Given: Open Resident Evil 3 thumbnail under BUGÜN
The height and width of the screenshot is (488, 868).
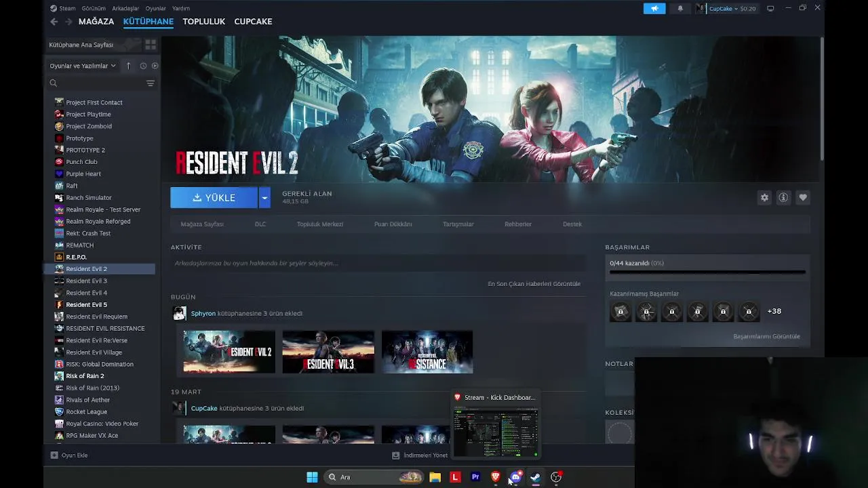Looking at the screenshot, I should click(328, 352).
